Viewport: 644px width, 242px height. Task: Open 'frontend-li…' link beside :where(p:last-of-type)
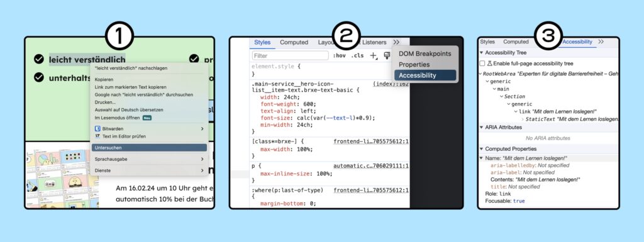point(371,190)
